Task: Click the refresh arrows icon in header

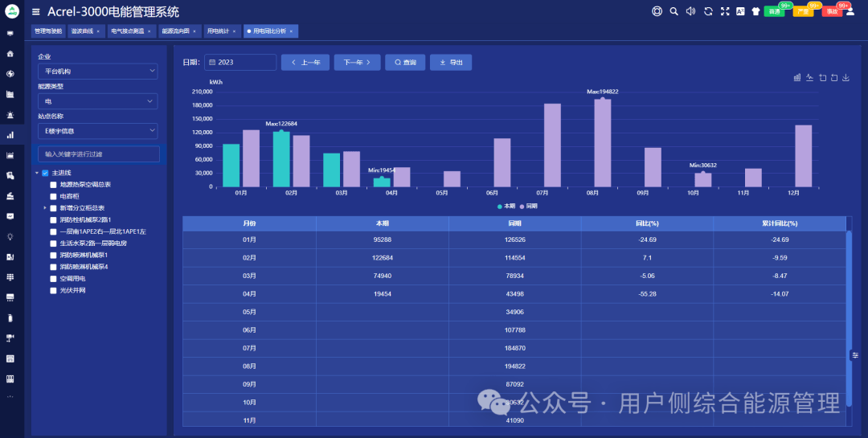Action: coord(708,11)
